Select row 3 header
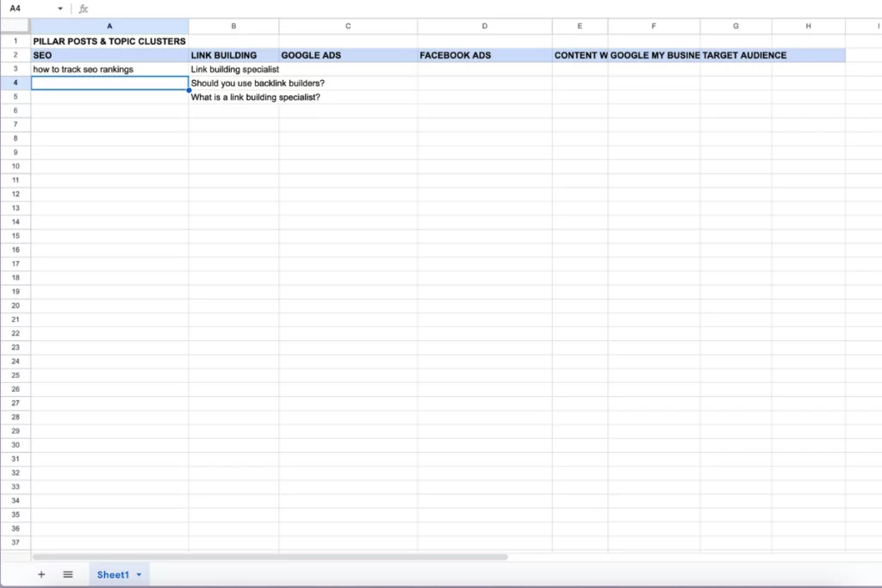This screenshot has width=882, height=588. [16, 69]
